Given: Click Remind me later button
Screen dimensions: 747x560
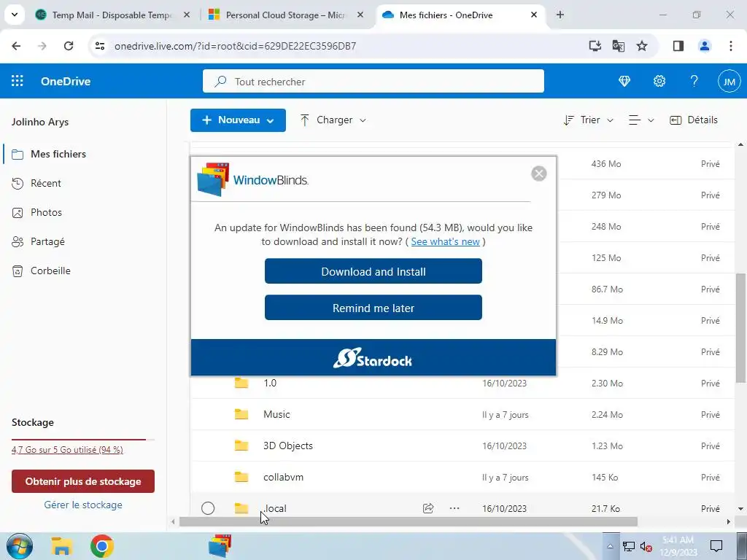Looking at the screenshot, I should (x=373, y=308).
